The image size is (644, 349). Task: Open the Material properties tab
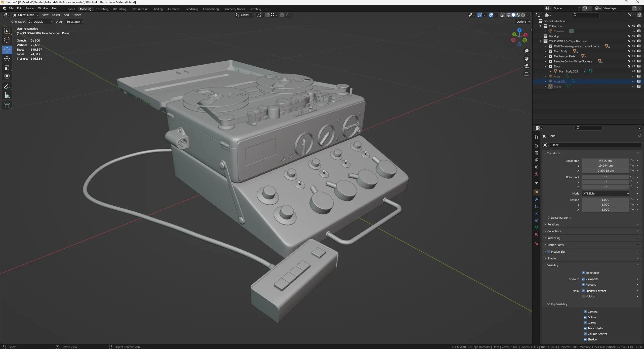click(x=537, y=235)
